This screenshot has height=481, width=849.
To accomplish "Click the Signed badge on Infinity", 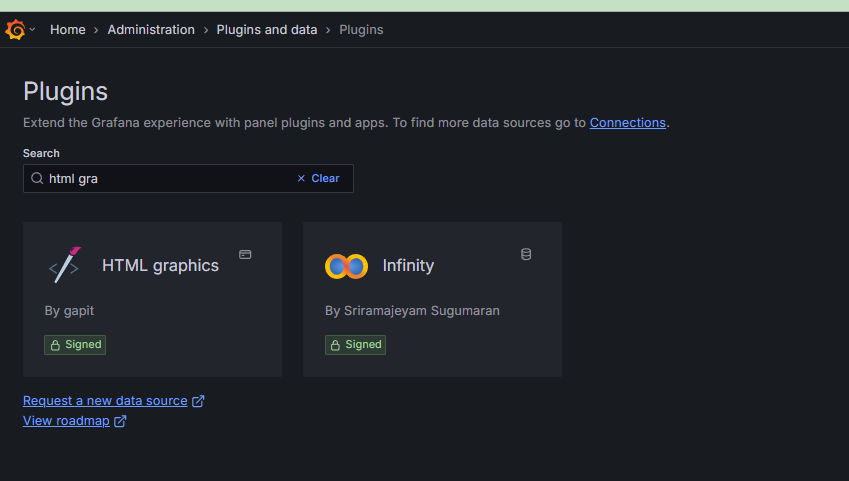I will coord(355,344).
